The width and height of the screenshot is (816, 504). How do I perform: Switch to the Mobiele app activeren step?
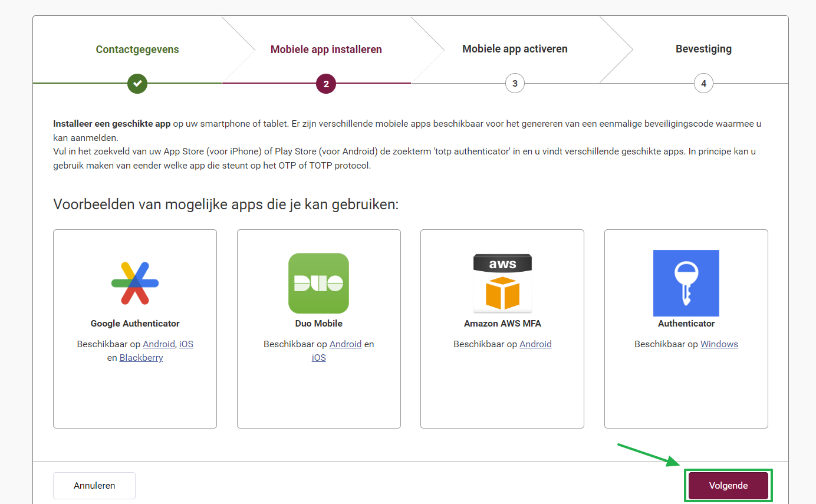(515, 49)
